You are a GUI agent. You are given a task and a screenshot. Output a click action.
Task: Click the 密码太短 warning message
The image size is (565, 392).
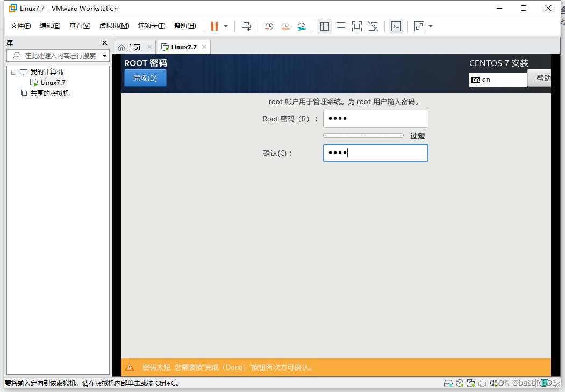tap(228, 367)
